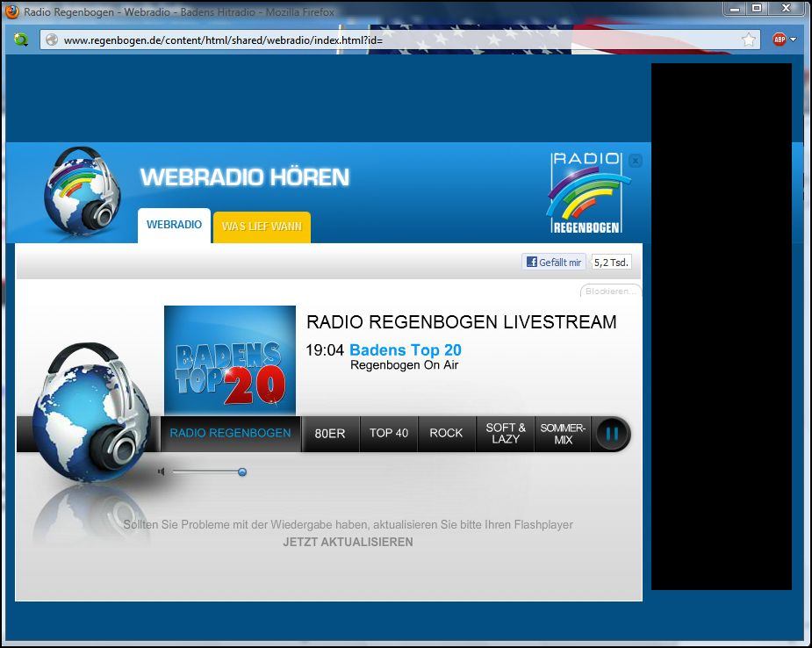Switch to the 80ER channel
Viewport: 812px width, 648px height.
(x=330, y=433)
